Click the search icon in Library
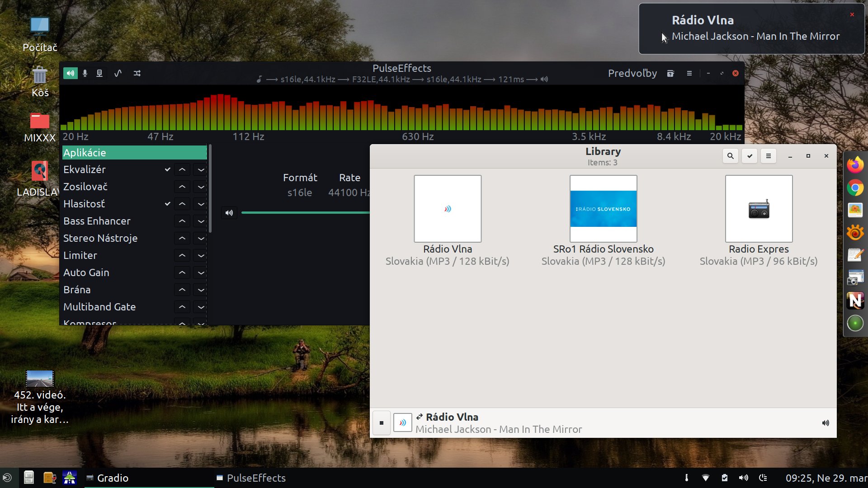 730,156
